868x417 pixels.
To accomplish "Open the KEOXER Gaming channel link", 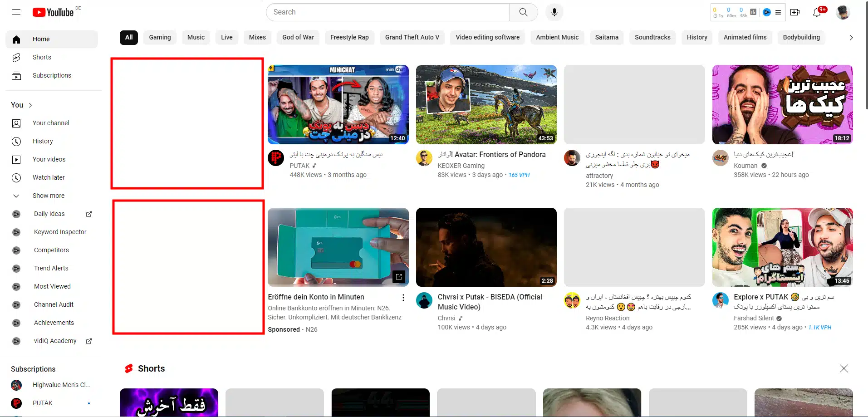I will tap(461, 166).
